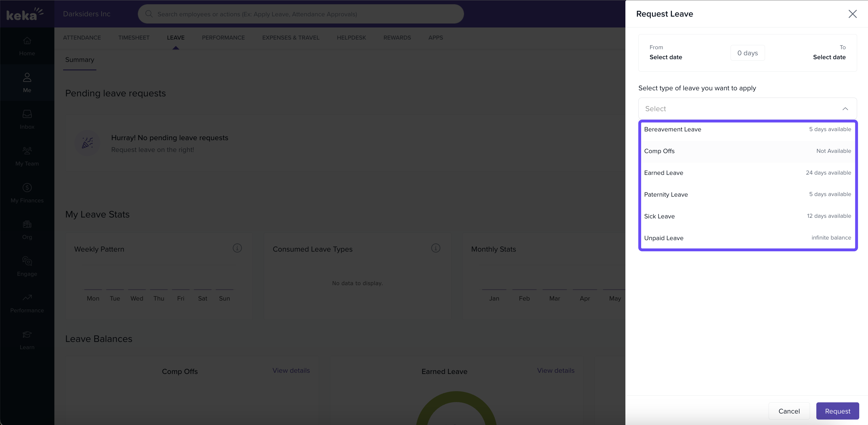This screenshot has width=868, height=425.
Task: Open the Expenses & Travel tab
Action: [x=290, y=38]
